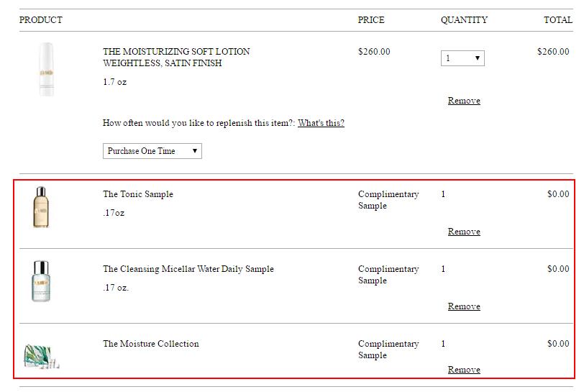Image resolution: width=584 pixels, height=392 pixels.
Task: Select The Tonic Sample product name
Action: click(138, 194)
